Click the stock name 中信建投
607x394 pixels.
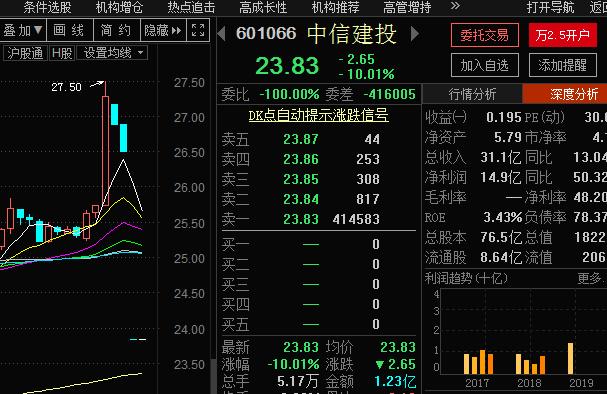[x=352, y=34]
